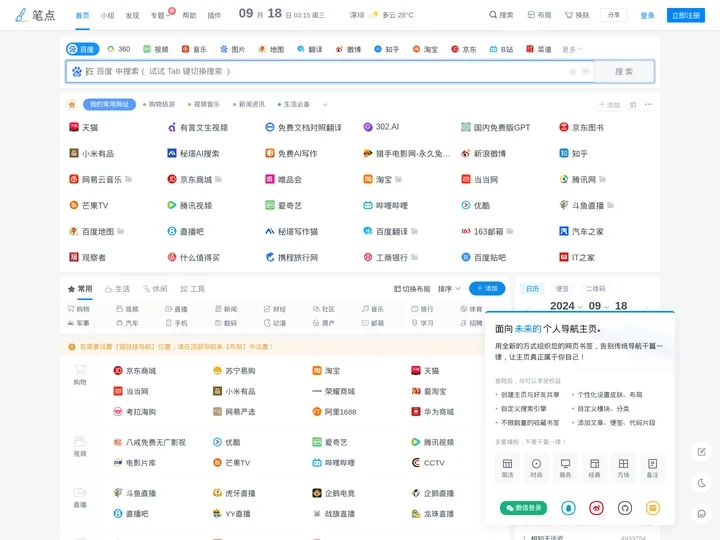Viewport: 720px width, 540px height.
Task: Open the 换肤 skin changer
Action: 577,15
